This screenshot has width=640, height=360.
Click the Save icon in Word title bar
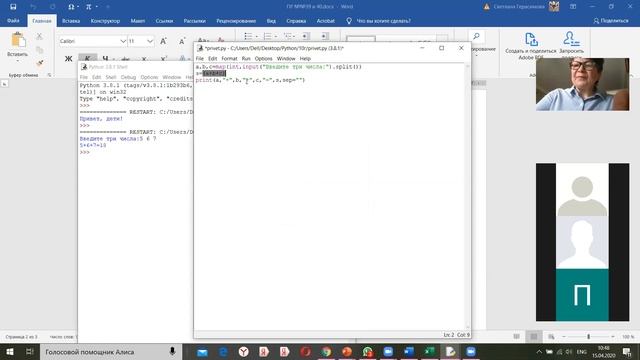click(13, 7)
